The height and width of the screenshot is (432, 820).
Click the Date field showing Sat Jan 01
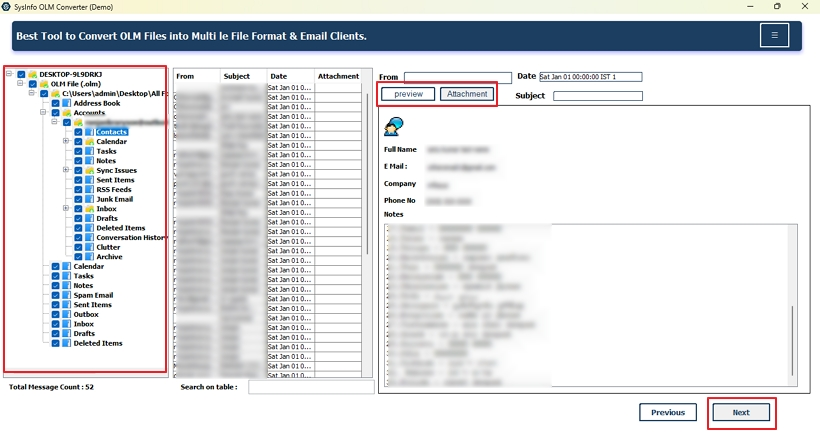(x=590, y=77)
